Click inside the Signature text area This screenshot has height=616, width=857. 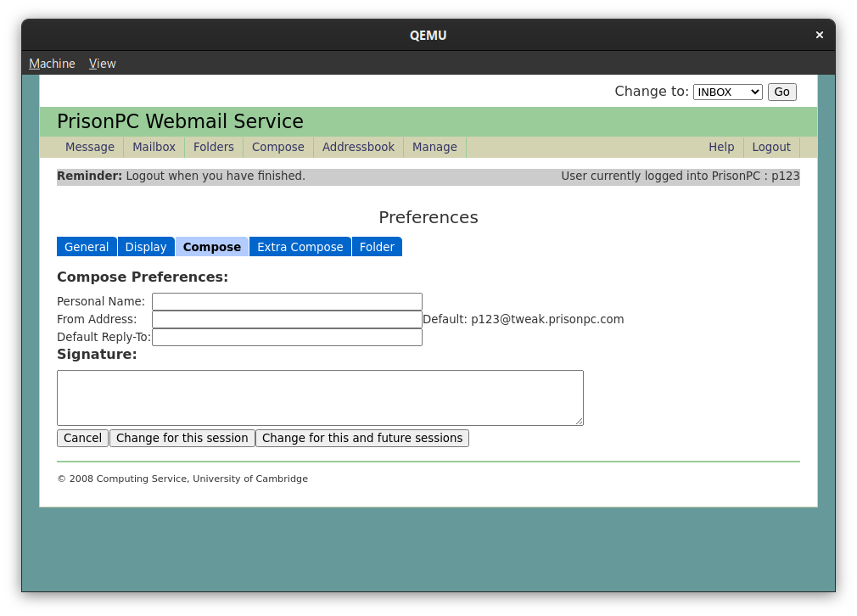pyautogui.click(x=320, y=398)
